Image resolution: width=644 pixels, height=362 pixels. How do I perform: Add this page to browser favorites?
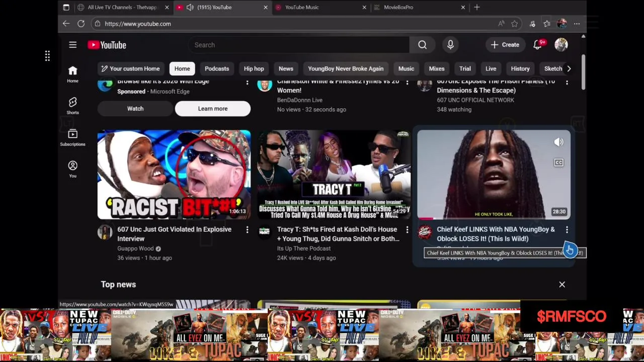tap(514, 24)
